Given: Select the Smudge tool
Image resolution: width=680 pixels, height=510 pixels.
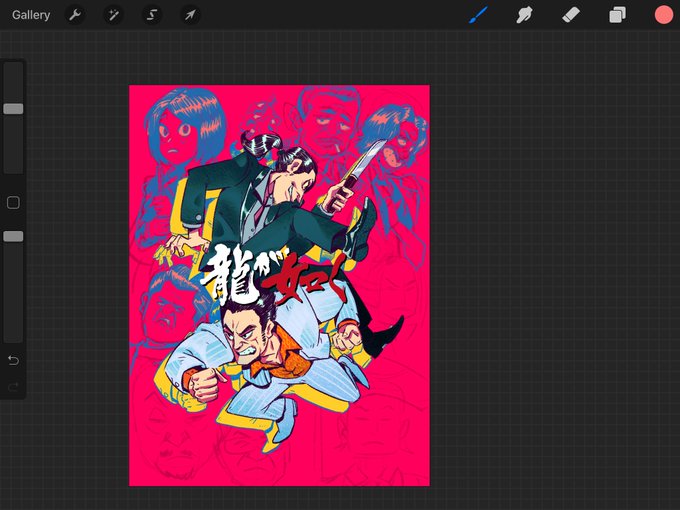Looking at the screenshot, I should 524,15.
